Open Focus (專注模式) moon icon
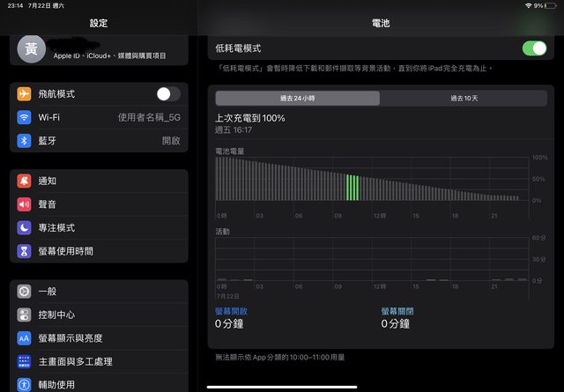 pos(24,227)
